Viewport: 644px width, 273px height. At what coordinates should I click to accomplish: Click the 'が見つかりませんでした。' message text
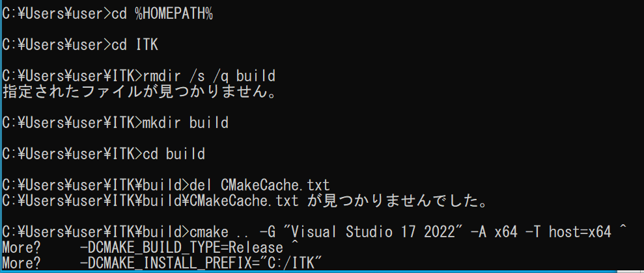click(393, 201)
